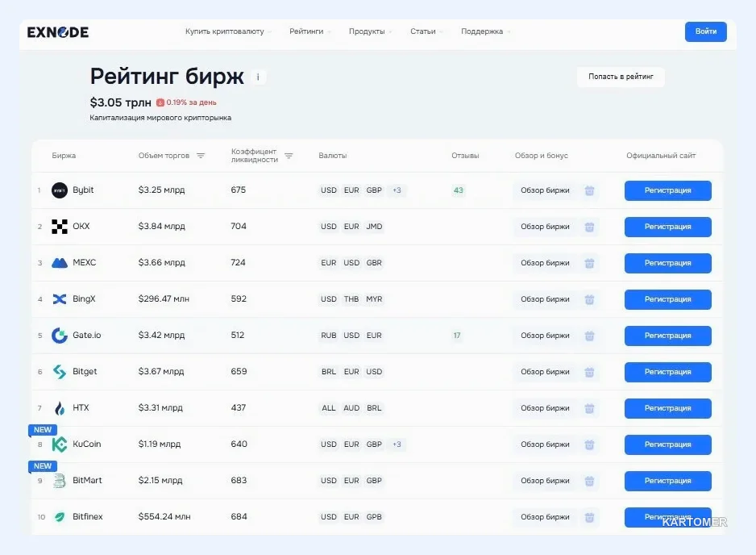Click the info icon beside Рейтинг бирж
The height and width of the screenshot is (555, 756).
pos(258,77)
